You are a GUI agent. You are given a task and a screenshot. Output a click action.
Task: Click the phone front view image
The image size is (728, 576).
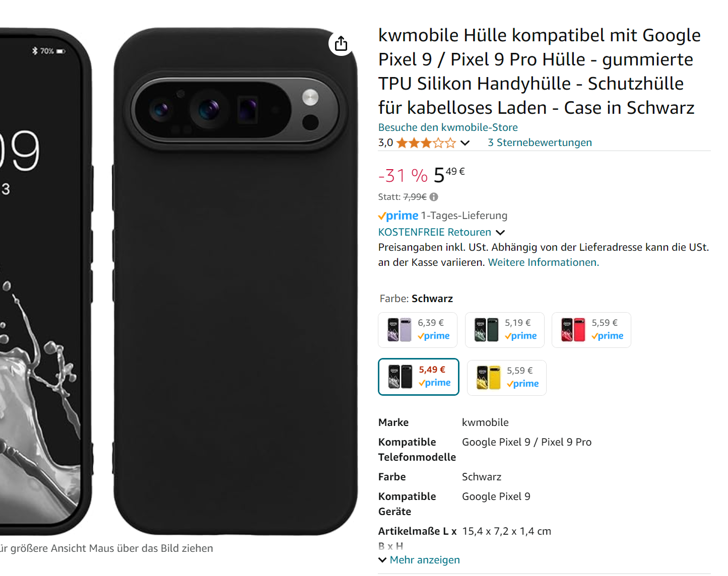click(45, 282)
